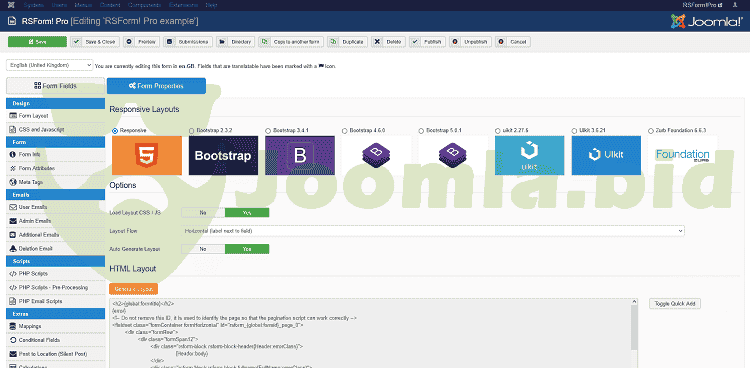
Task: Click the checkmark icon on Save & Close
Action: tap(76, 42)
